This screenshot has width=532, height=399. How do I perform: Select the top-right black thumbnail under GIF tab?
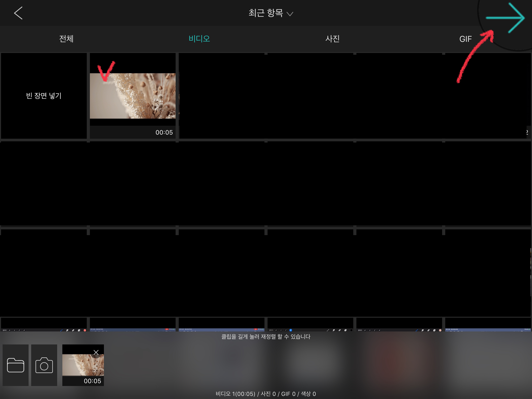(488, 96)
